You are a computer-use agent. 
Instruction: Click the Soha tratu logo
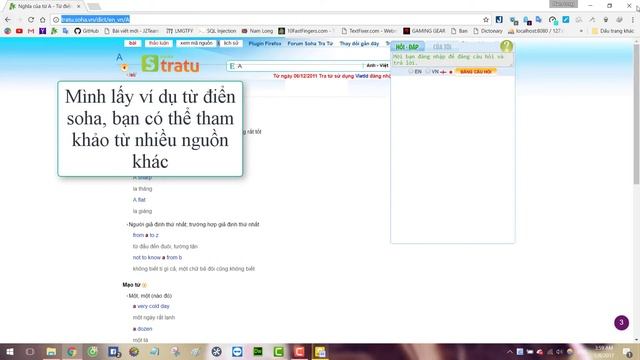[x=170, y=64]
